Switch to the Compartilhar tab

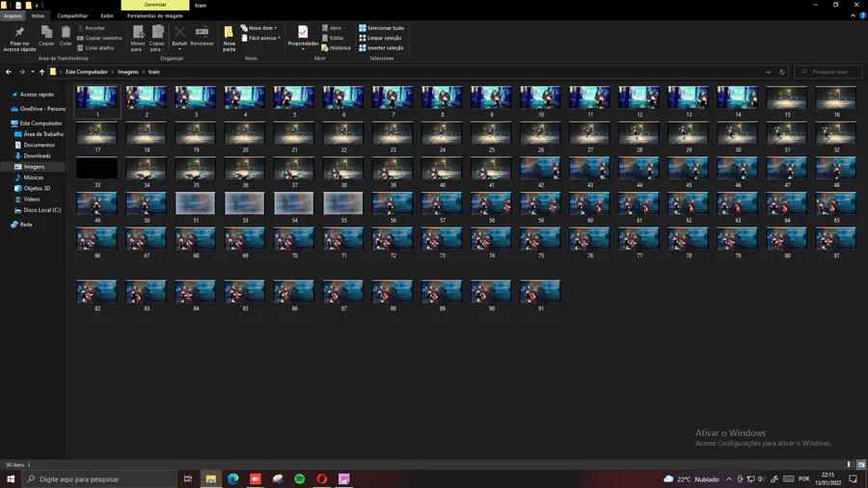pos(72,15)
